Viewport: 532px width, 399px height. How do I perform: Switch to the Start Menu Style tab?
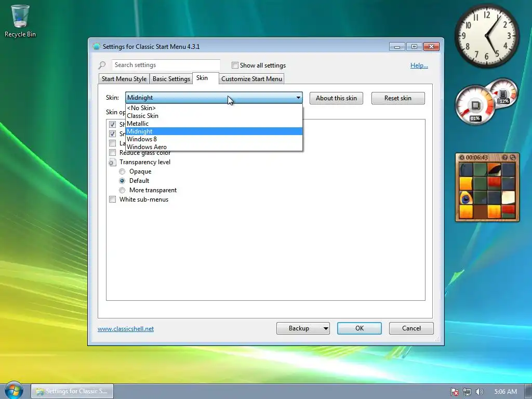point(124,79)
